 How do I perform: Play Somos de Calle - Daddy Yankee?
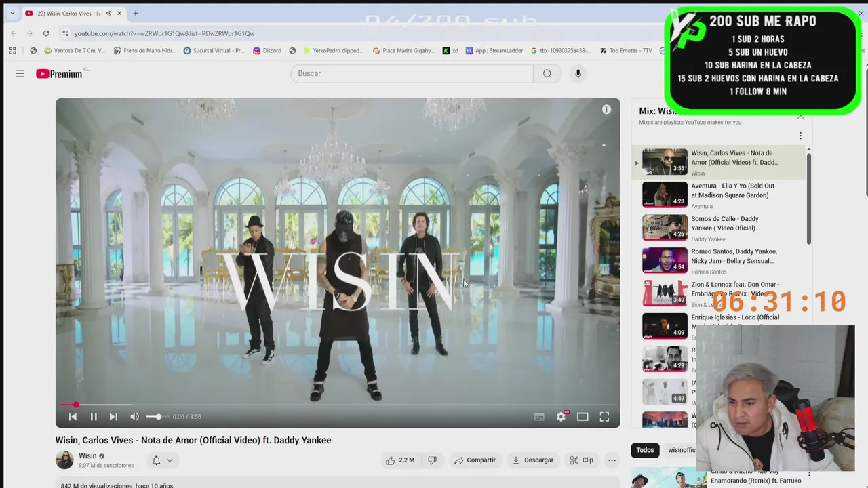tap(718, 228)
